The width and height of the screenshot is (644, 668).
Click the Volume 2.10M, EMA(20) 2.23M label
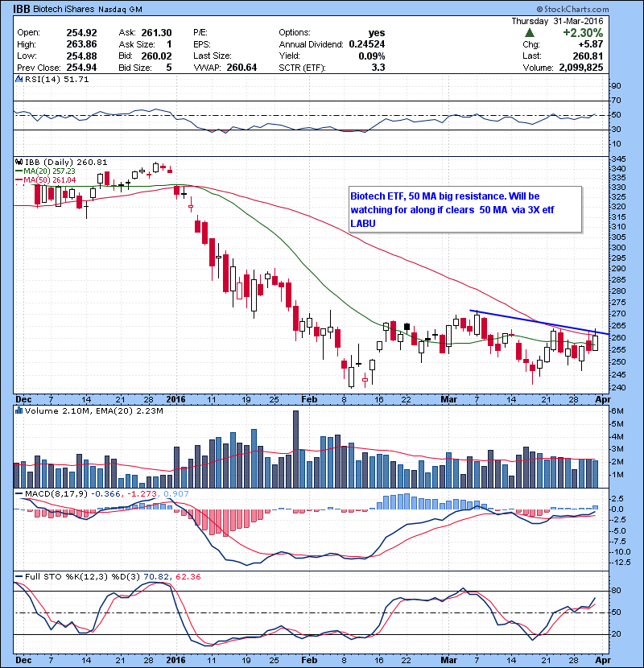click(93, 411)
